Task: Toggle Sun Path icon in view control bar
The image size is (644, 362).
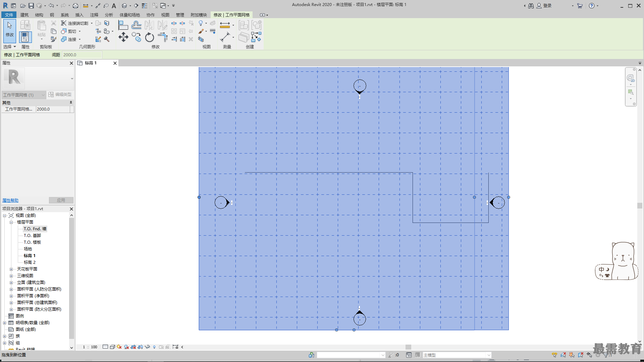Action: click(119, 347)
